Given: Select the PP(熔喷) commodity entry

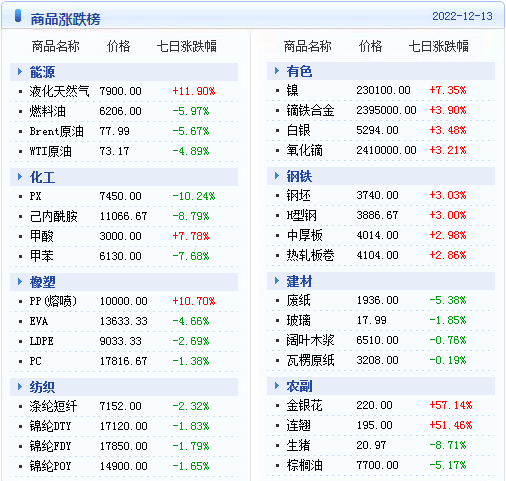Looking at the screenshot, I should click(x=53, y=301).
